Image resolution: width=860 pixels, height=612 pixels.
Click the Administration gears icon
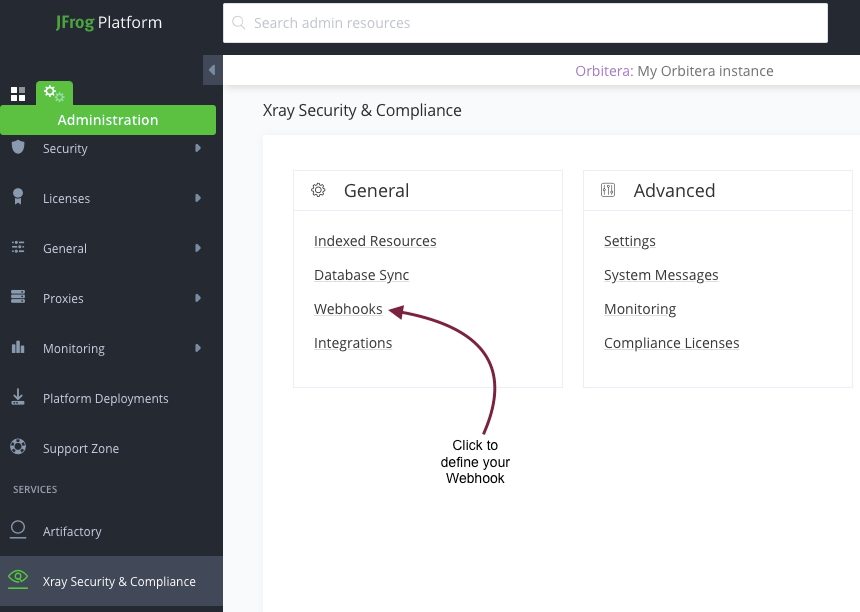[x=54, y=93]
